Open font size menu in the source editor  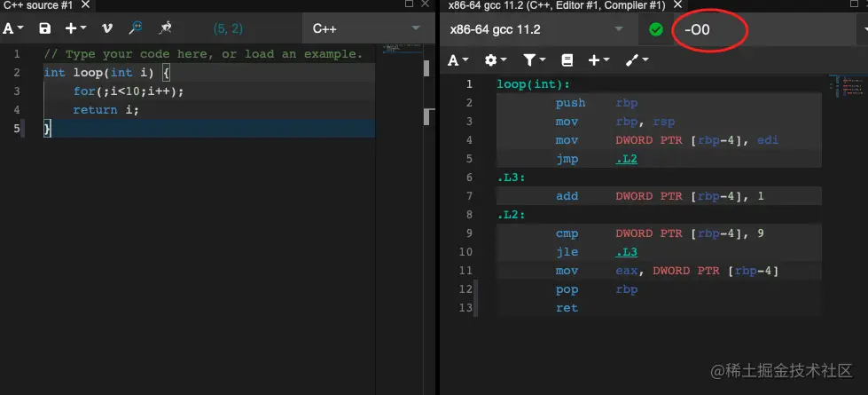click(x=13, y=28)
